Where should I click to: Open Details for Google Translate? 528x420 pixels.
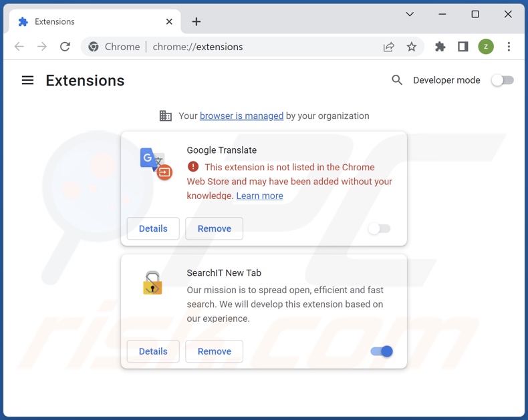153,228
